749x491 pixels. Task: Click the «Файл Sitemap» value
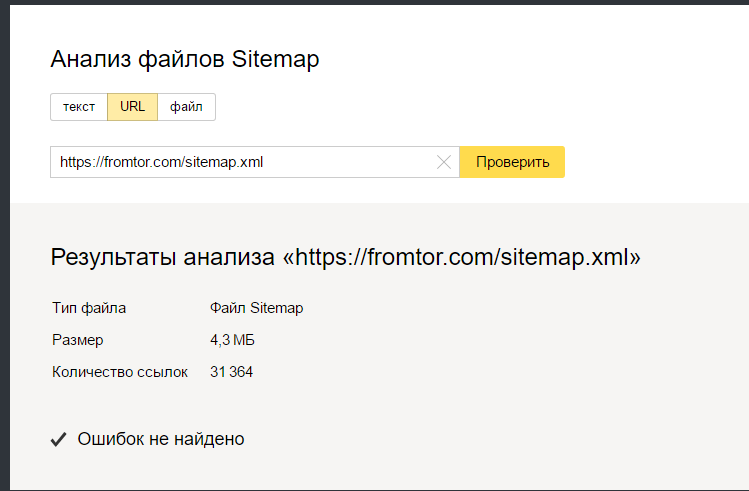(x=257, y=308)
